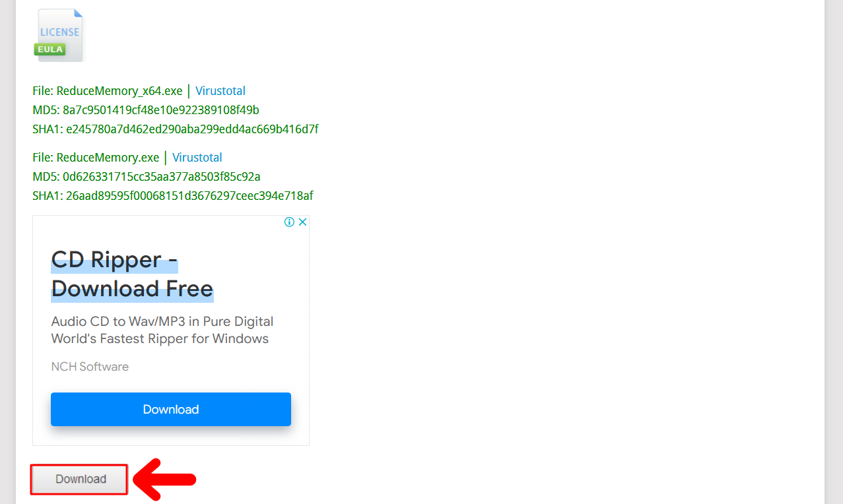
Task: Click the SHA1 hash starting with 26aa
Action: [x=189, y=196]
